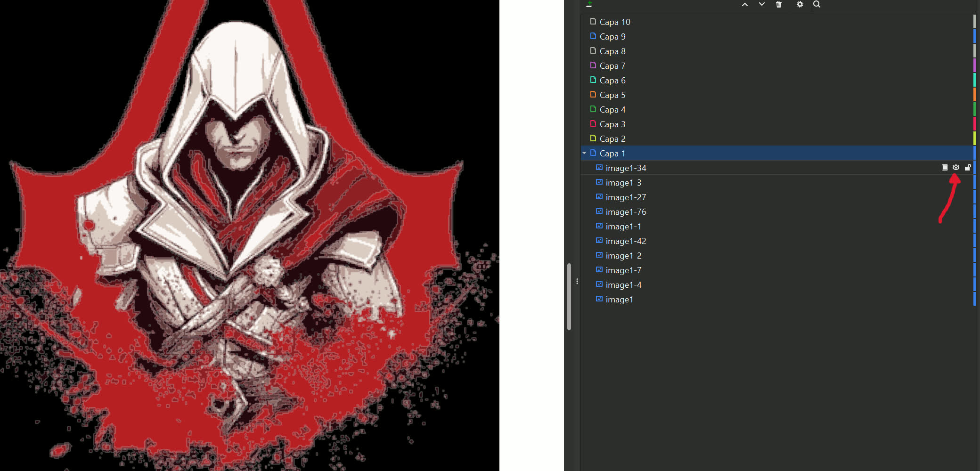Select object image1-2
The image size is (980, 471).
click(623, 255)
